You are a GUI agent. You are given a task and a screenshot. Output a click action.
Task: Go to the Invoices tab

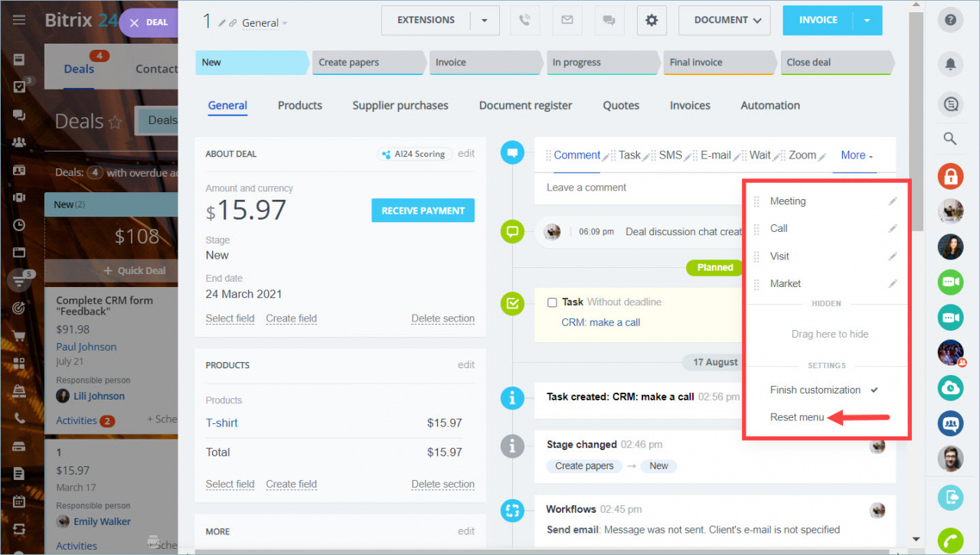click(x=690, y=106)
